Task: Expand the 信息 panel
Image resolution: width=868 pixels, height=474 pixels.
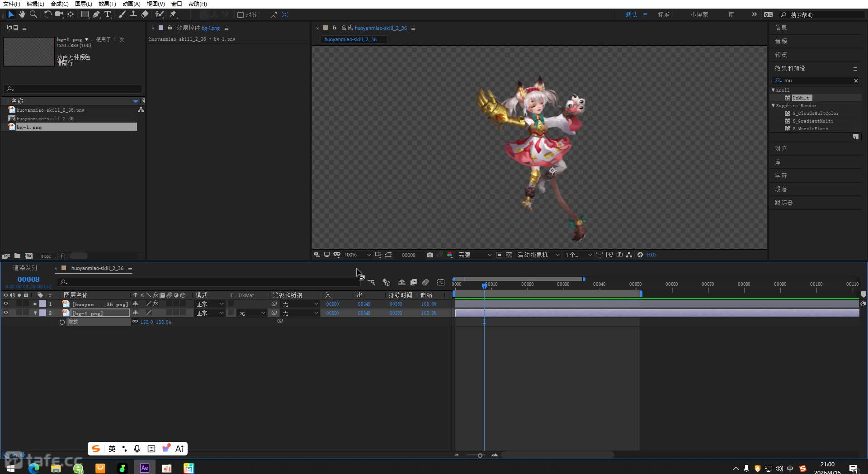Action: coord(781,28)
